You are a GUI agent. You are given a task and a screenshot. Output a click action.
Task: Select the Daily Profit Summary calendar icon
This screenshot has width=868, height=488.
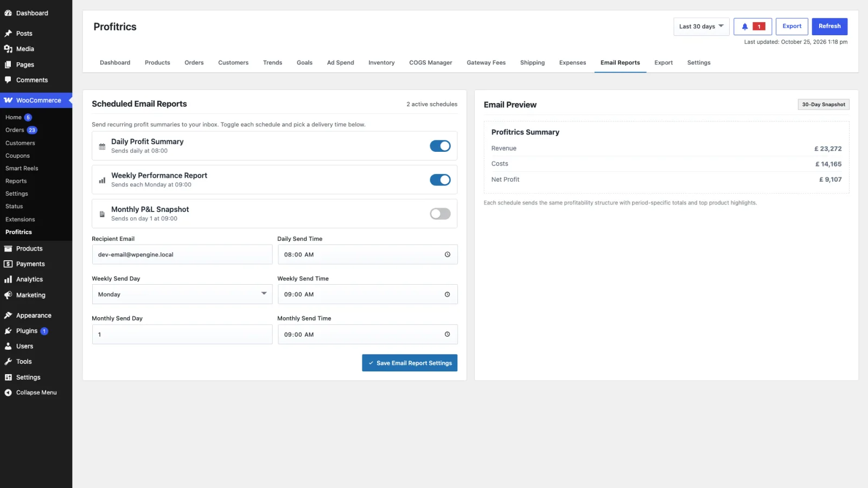(x=102, y=146)
